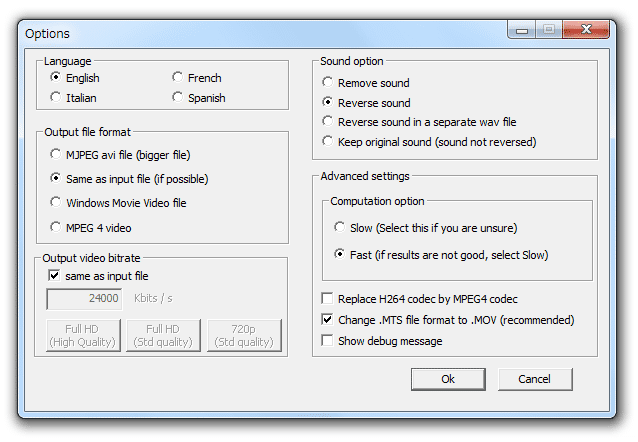Click the 720p Std quality button
Viewport: 638px width, 442px height.
(x=244, y=335)
